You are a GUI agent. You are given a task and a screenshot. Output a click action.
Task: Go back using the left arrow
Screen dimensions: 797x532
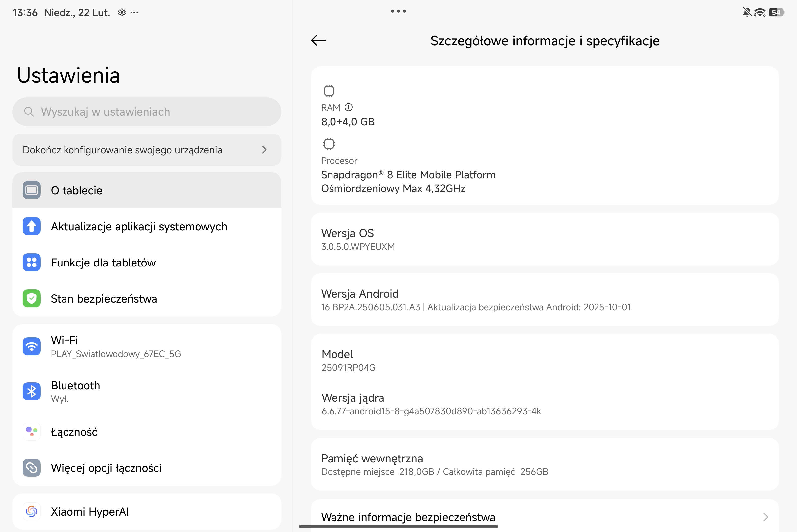[318, 40]
